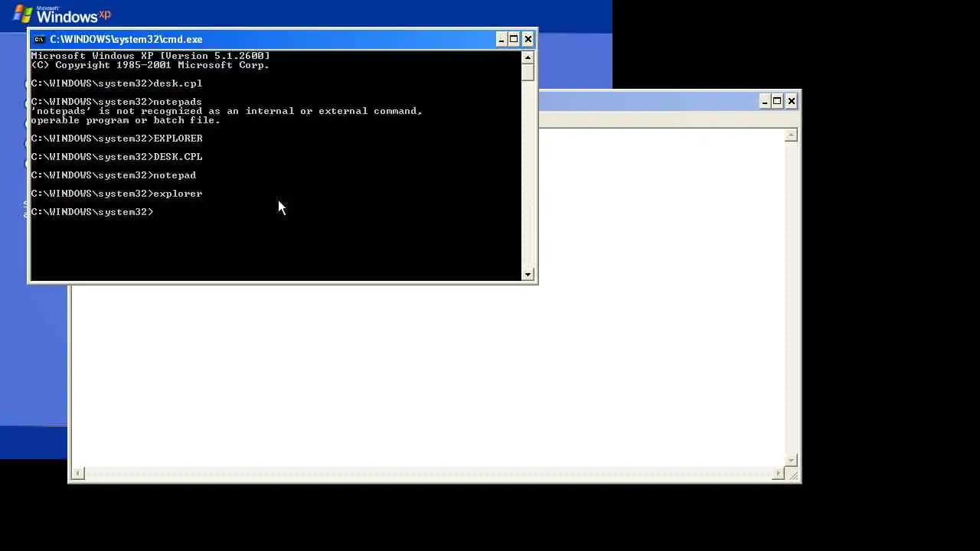Viewport: 980px width, 551px height.
Task: Click Notepad vertical scrollbar up arrow
Action: point(792,135)
